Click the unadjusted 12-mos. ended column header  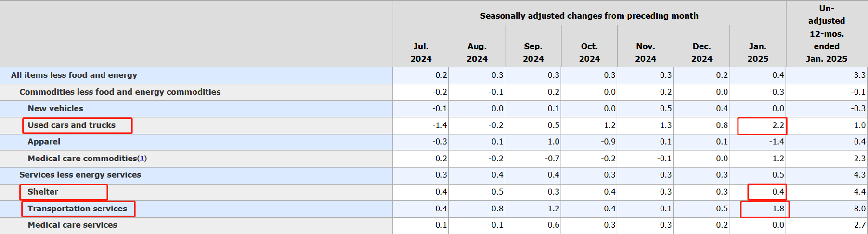(x=827, y=34)
